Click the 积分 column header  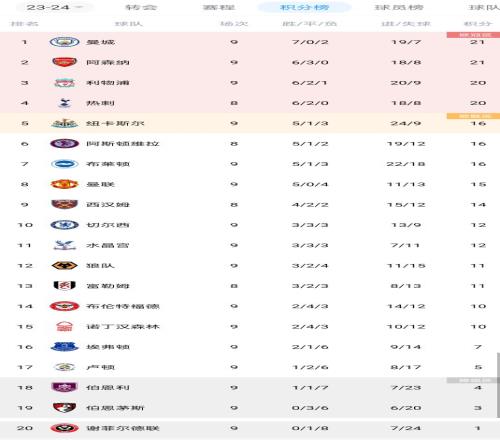[x=478, y=24]
